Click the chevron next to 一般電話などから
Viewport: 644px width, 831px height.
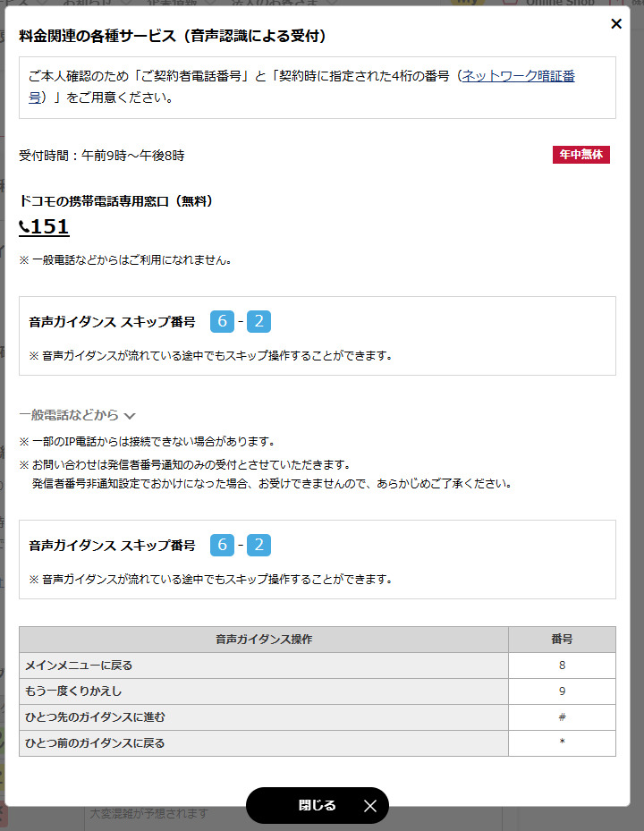(130, 416)
